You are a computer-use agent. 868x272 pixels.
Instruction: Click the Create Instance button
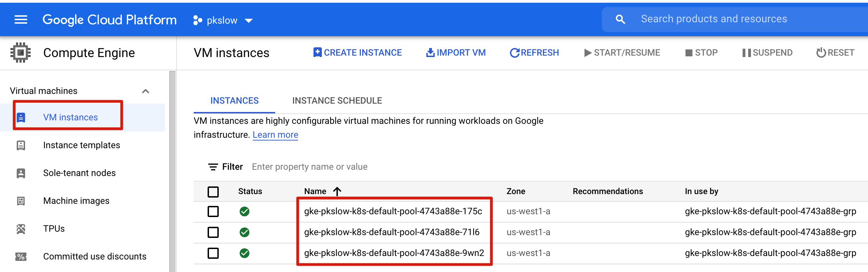357,53
